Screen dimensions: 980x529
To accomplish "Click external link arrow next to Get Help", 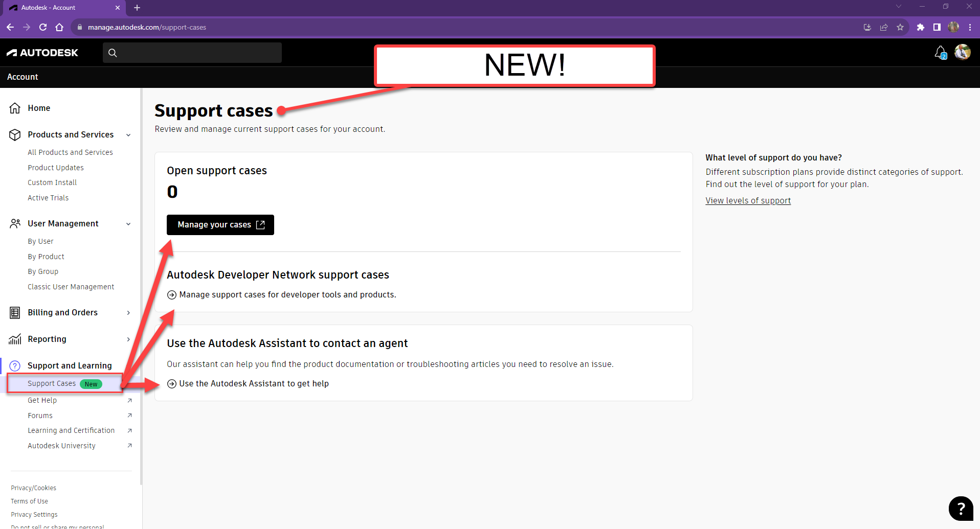I will click(129, 400).
